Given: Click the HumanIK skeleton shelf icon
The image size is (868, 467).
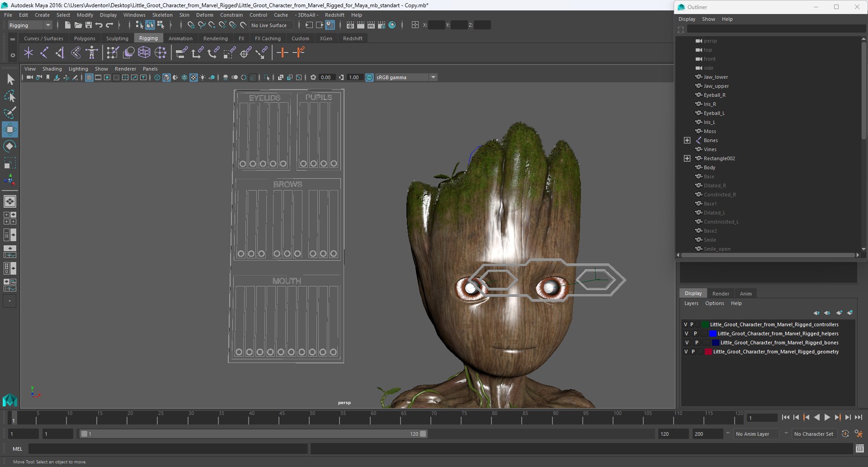Looking at the screenshot, I should (92, 53).
